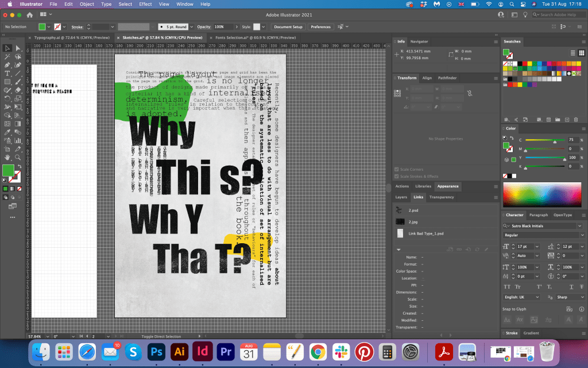Screen dimensions: 588x368
Task: Open the Sutro Black Initials font dropdown
Action: coord(579,226)
